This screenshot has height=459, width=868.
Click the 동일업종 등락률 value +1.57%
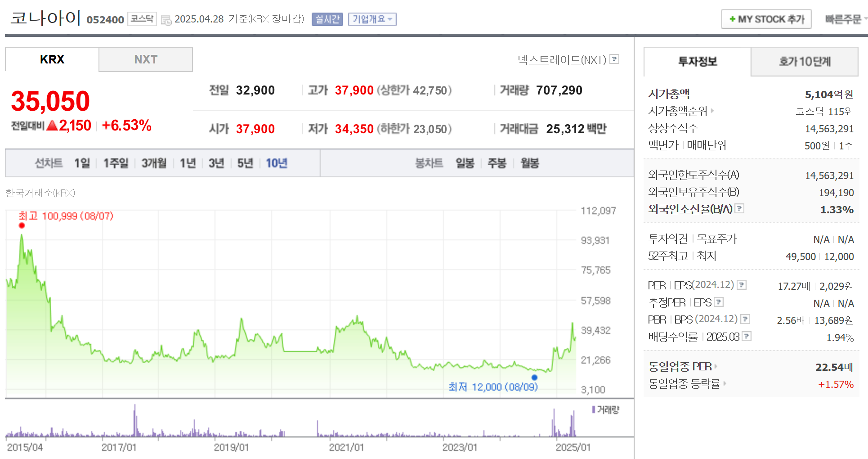click(836, 384)
